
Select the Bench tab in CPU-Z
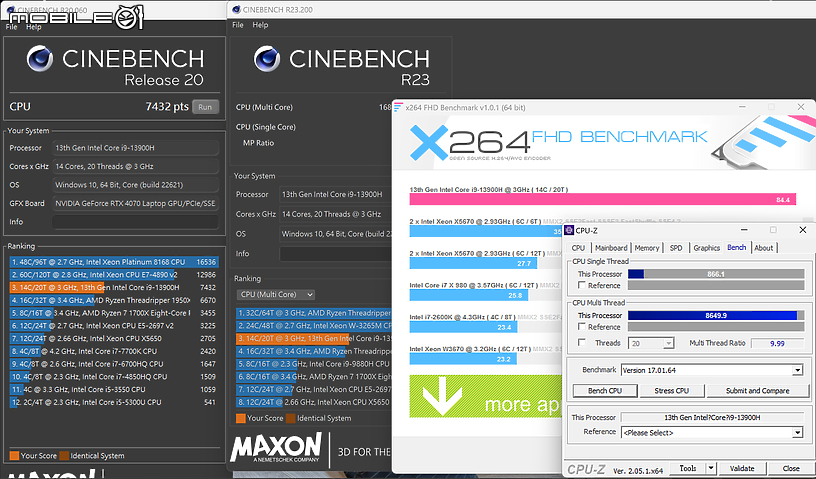[736, 247]
